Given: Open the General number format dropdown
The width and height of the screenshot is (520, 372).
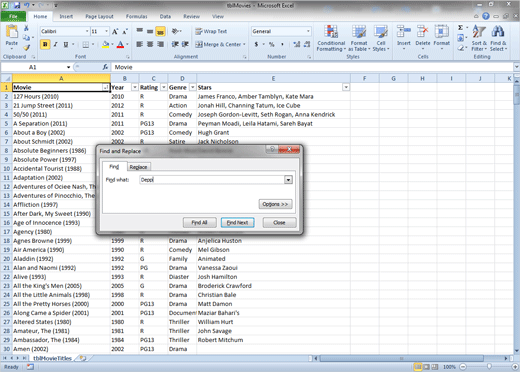Looking at the screenshot, I should (x=308, y=31).
